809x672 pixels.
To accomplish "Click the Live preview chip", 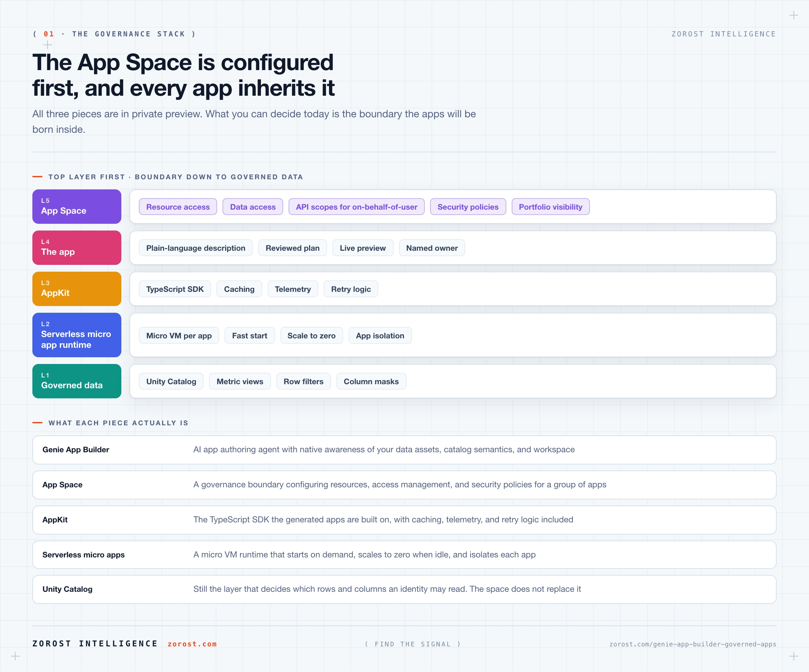I will pyautogui.click(x=362, y=248).
